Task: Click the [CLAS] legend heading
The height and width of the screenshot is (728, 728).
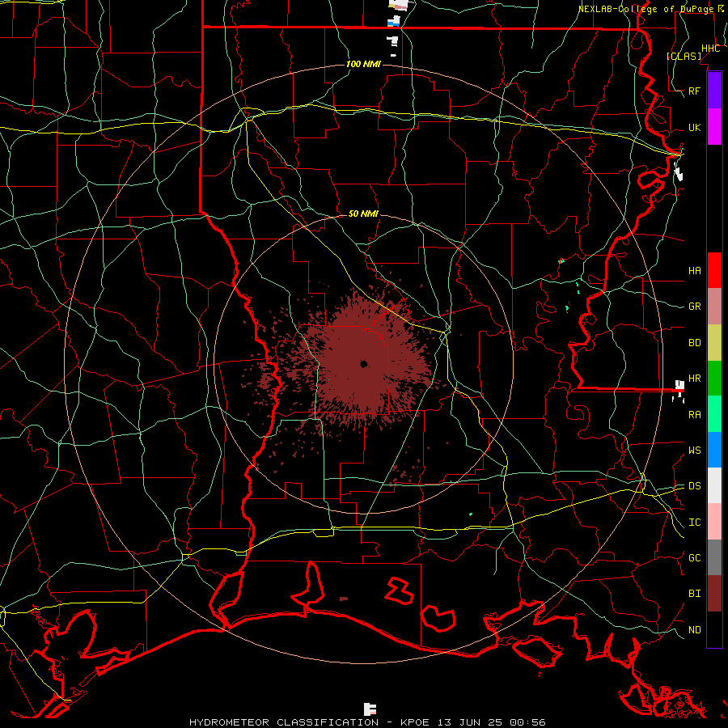Action: tap(684, 56)
